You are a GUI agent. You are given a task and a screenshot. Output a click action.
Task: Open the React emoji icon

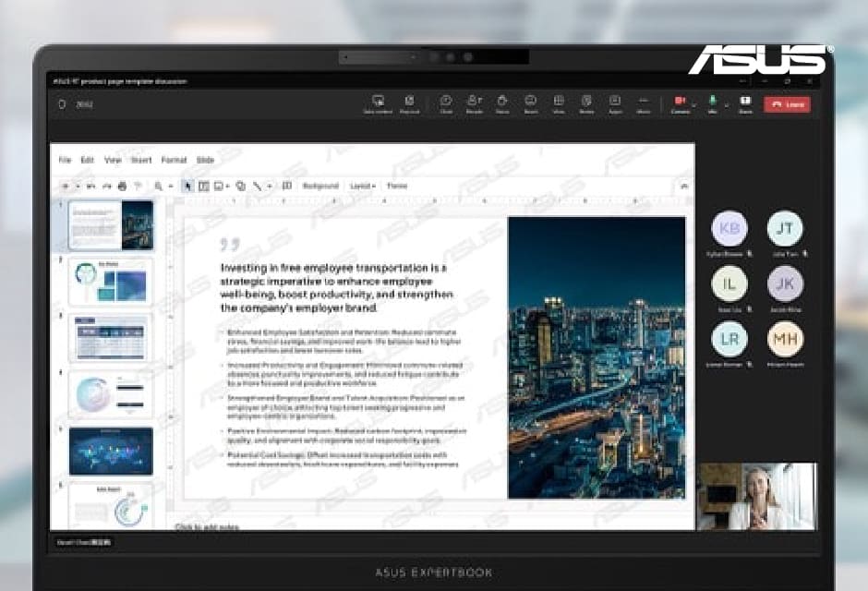pyautogui.click(x=531, y=103)
